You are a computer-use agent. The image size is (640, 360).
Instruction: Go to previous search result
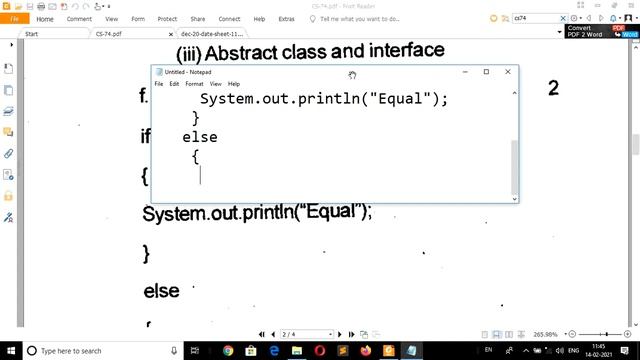point(589,18)
